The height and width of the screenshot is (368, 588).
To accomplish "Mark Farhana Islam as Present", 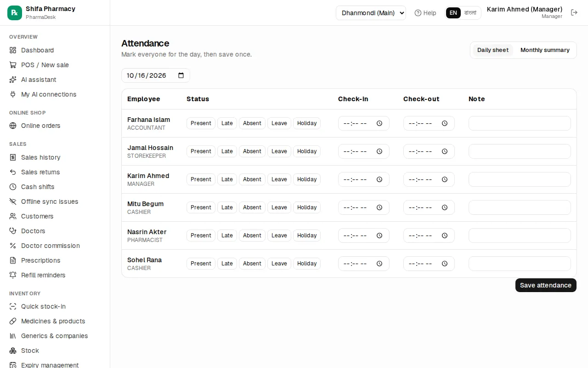I will 201,123.
